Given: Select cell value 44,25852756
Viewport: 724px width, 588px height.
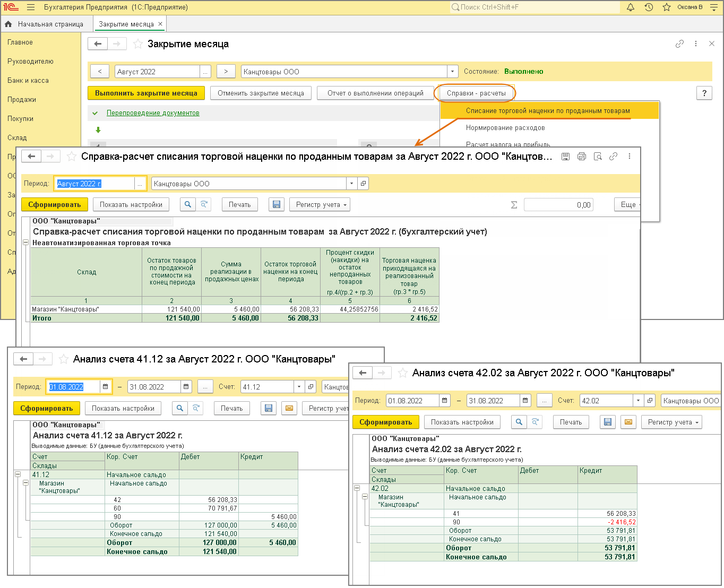Looking at the screenshot, I should pyautogui.click(x=350, y=309).
